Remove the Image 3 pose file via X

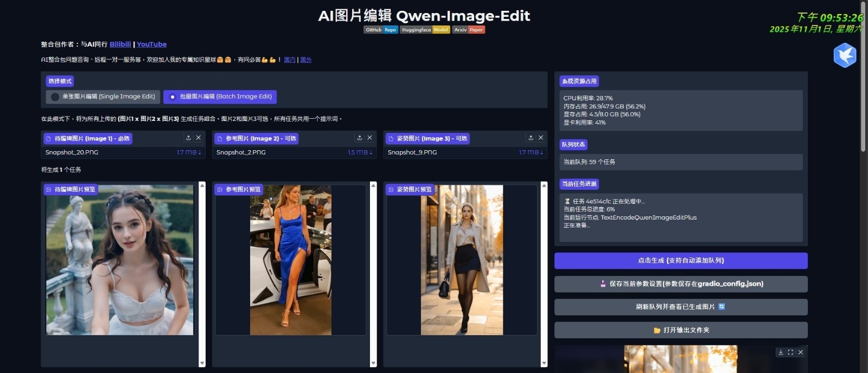tap(540, 138)
